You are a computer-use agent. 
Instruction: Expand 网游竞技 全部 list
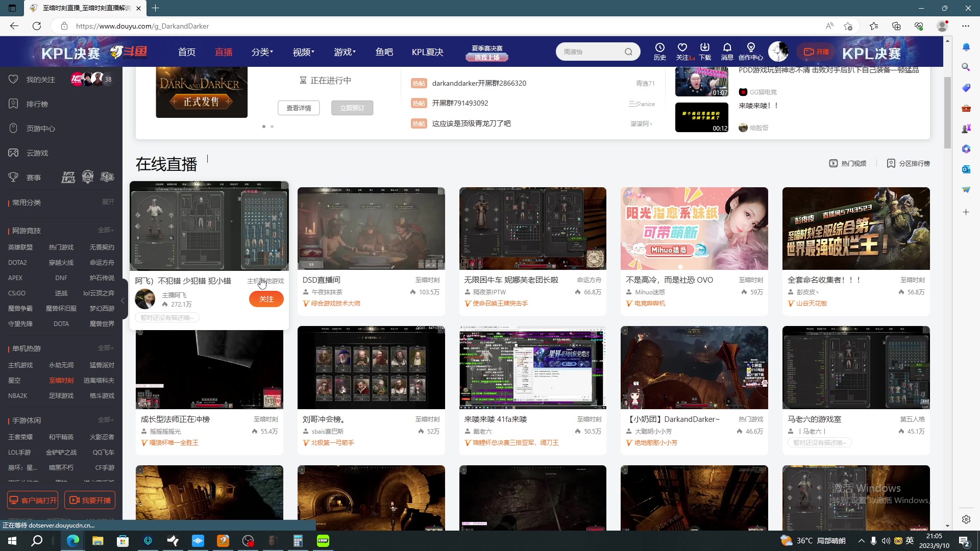click(x=106, y=230)
